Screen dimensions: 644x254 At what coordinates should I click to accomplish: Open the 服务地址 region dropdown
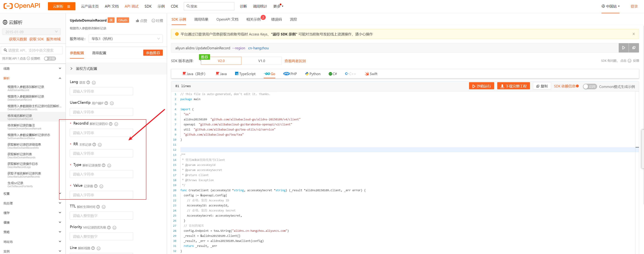click(x=126, y=39)
